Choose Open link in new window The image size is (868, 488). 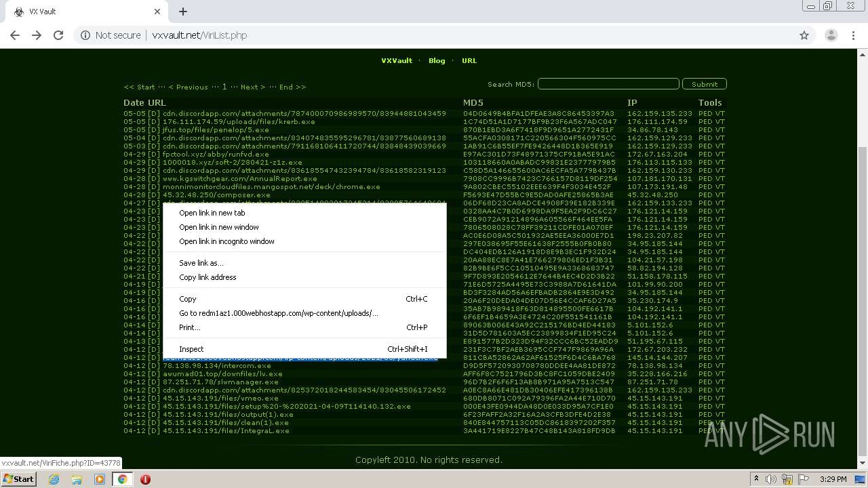pos(304,227)
